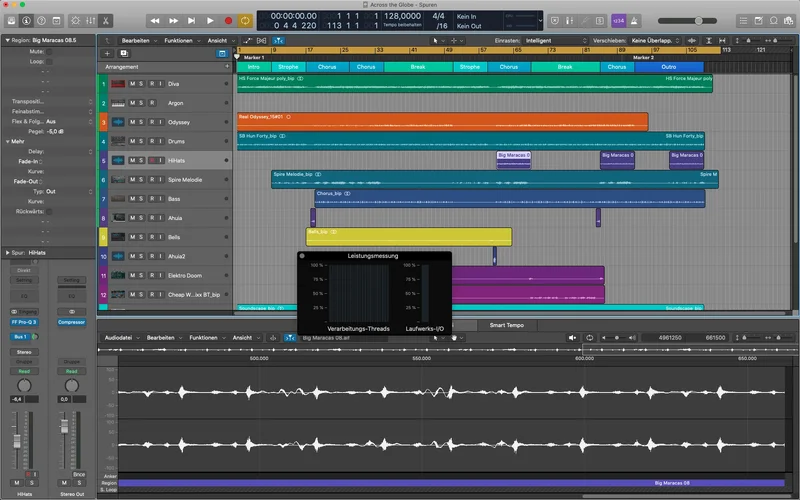Click the Drums track instrument icon
The image size is (800, 500).
pyautogui.click(x=118, y=141)
